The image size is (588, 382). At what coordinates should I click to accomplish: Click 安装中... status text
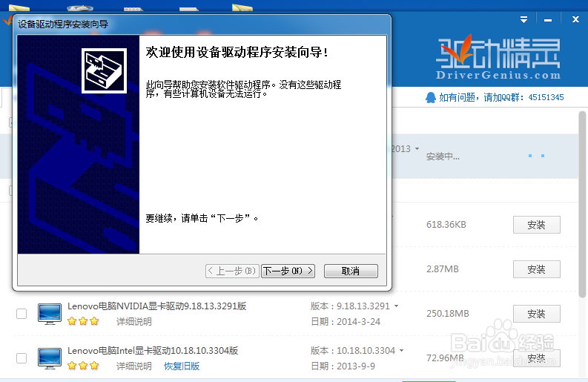point(443,157)
